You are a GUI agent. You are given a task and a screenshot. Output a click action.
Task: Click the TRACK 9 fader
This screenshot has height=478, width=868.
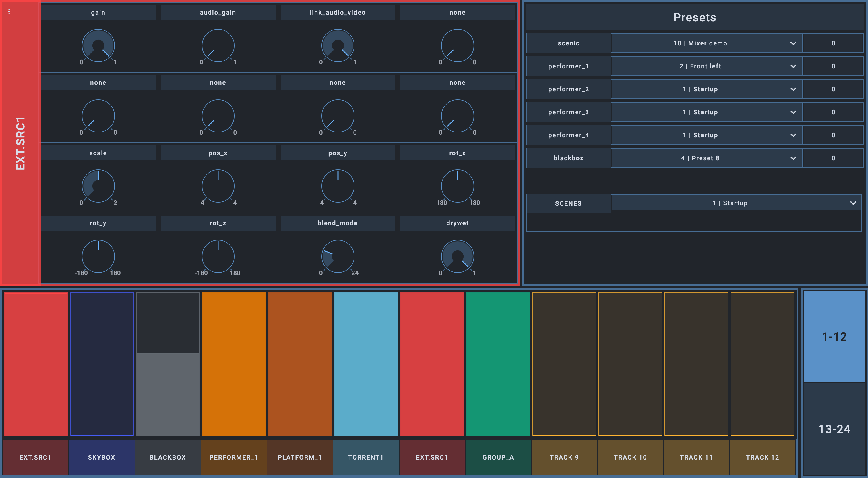[x=564, y=364]
